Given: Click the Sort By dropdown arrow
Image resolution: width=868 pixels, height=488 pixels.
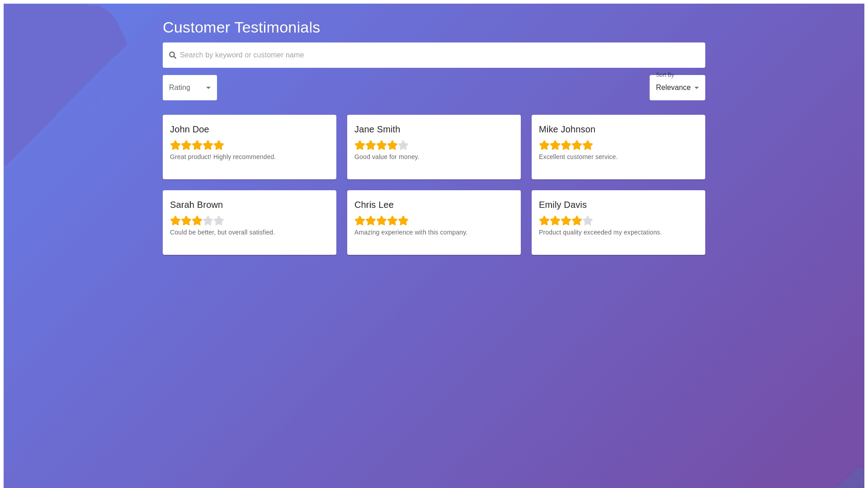Looking at the screenshot, I should 697,88.
